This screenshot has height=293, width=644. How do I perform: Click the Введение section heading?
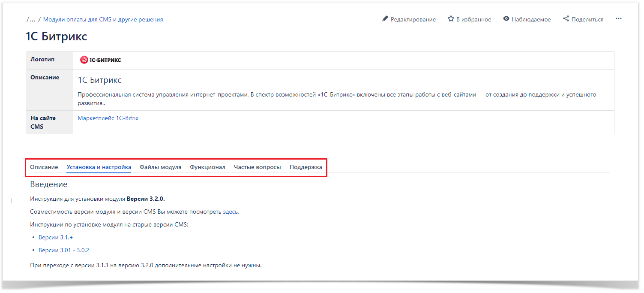(x=48, y=184)
